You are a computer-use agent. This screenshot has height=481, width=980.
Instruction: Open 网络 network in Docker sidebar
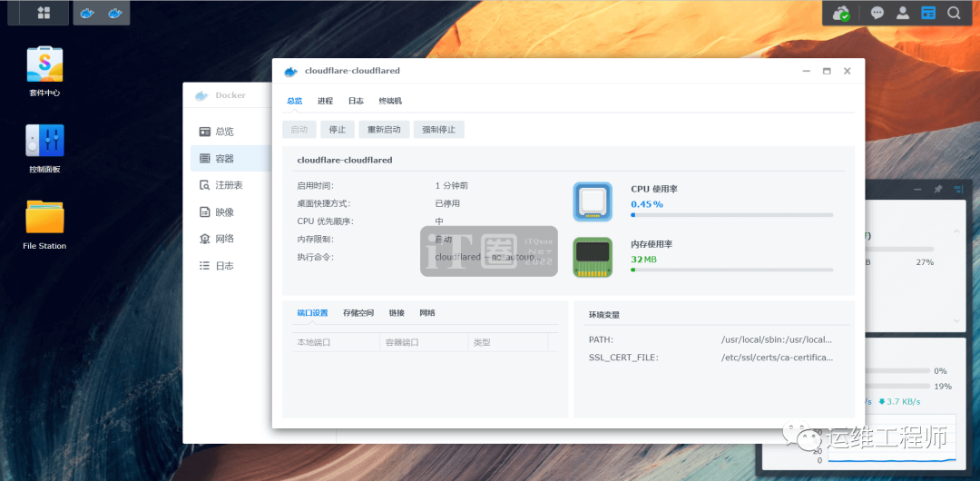point(231,239)
